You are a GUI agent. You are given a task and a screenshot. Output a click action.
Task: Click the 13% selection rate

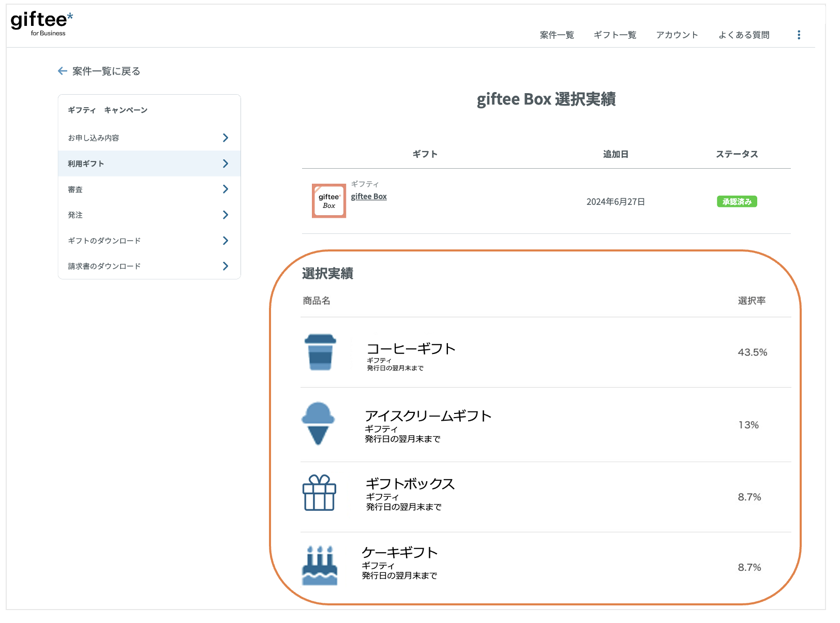point(748,425)
